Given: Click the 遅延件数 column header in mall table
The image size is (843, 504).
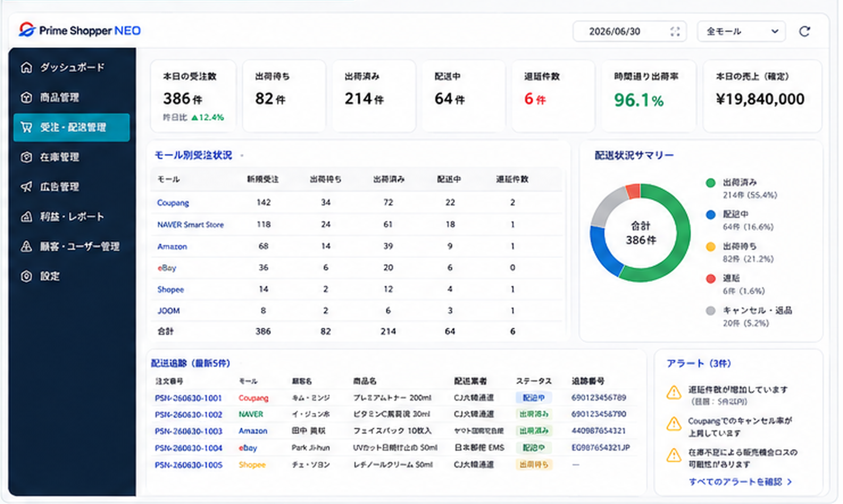Looking at the screenshot, I should click(512, 179).
